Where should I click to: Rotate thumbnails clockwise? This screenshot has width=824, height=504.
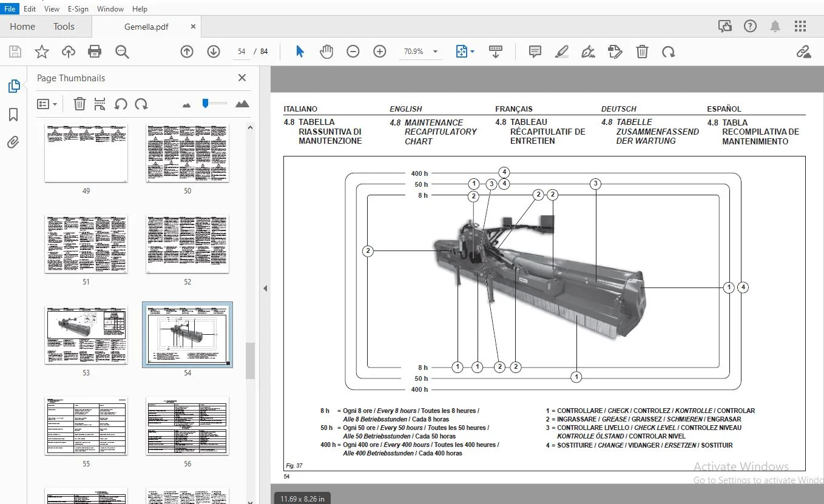point(141,104)
